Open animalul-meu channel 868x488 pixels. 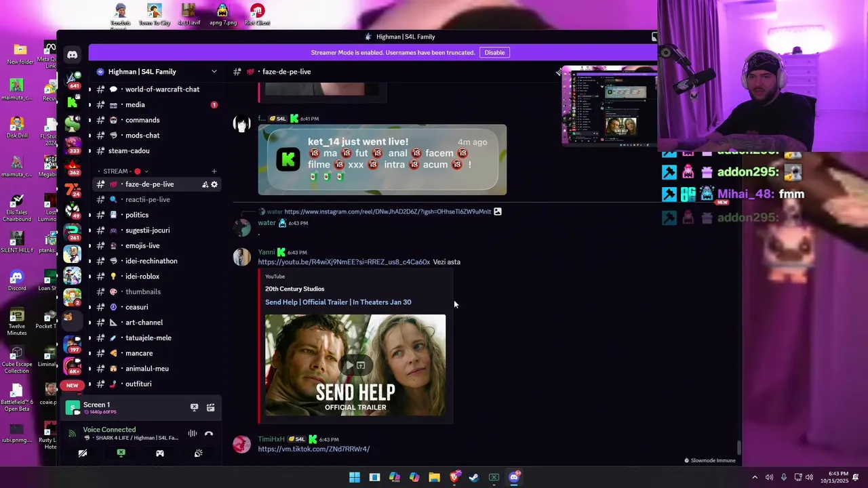[156, 369]
